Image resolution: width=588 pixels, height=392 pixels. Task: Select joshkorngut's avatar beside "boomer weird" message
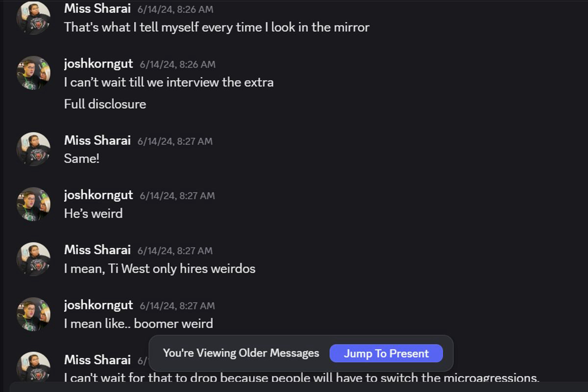[33, 314]
